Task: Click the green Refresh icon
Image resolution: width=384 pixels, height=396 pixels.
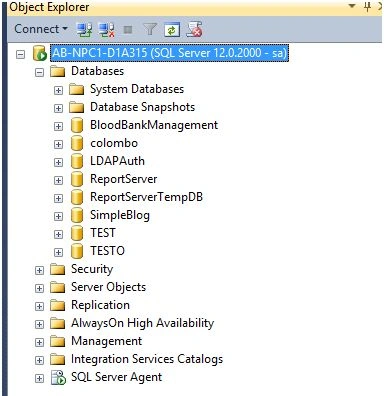Action: [172, 30]
